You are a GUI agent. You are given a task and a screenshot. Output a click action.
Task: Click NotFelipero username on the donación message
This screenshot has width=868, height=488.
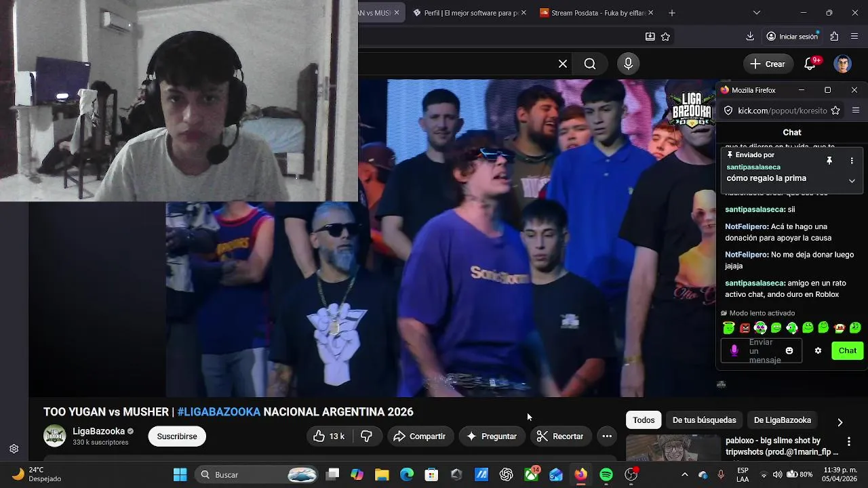point(747,226)
